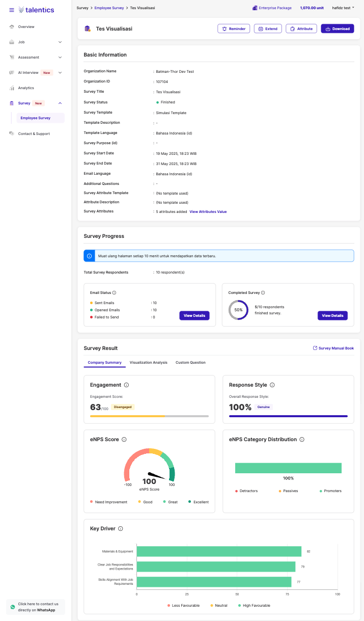Screen dimensions: 364x621
Task: Click the Email Status info icon
Action: click(x=114, y=293)
